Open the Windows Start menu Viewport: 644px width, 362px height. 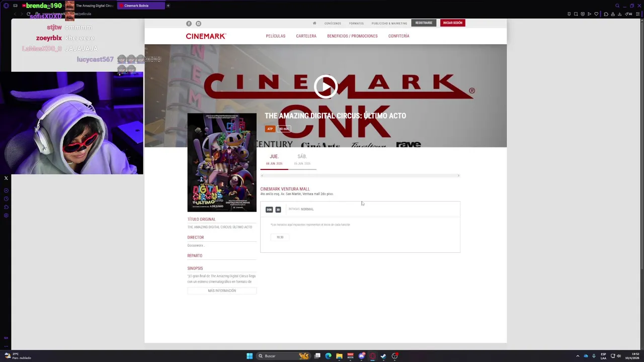(250, 356)
